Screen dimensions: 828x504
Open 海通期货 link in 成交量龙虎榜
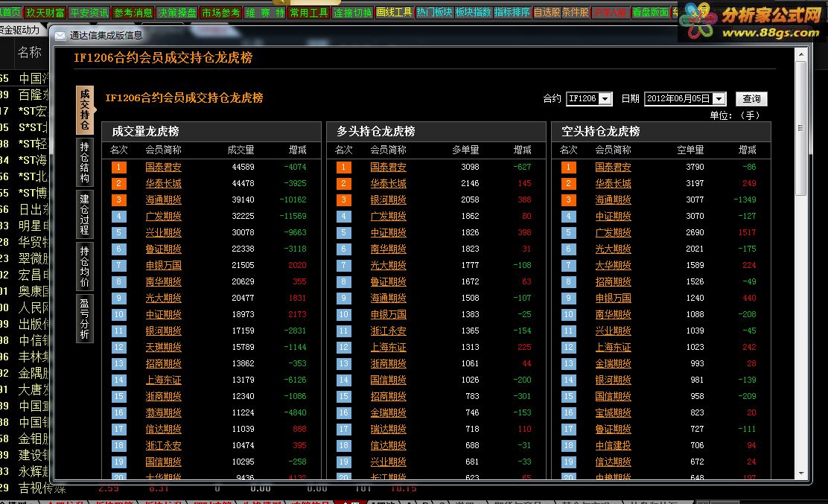(163, 200)
